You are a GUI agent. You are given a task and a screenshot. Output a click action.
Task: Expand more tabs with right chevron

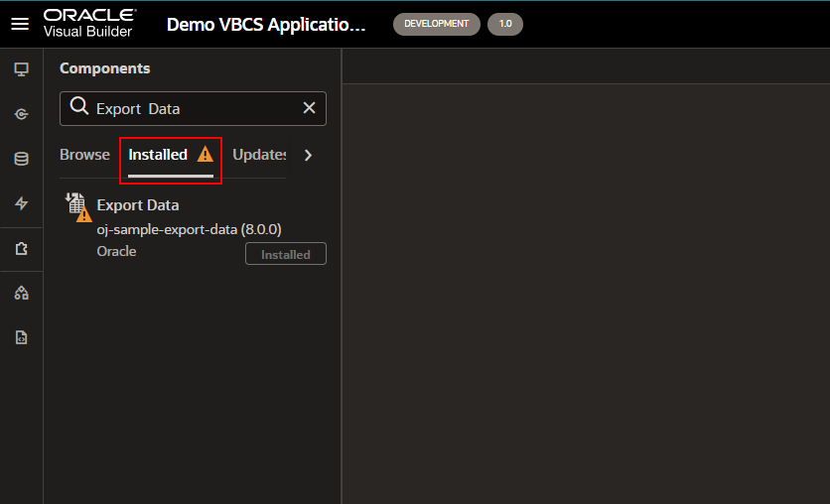click(x=308, y=155)
